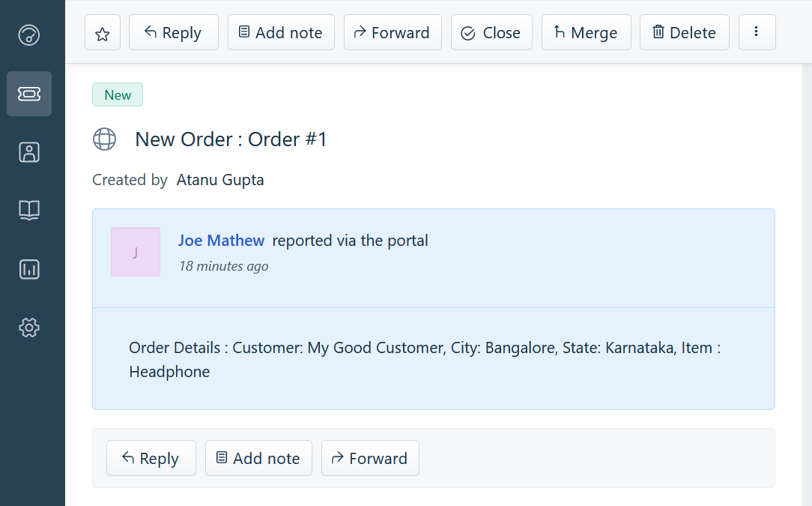Open the knowledge base book icon
Screen dimensions: 812x506
point(29,211)
